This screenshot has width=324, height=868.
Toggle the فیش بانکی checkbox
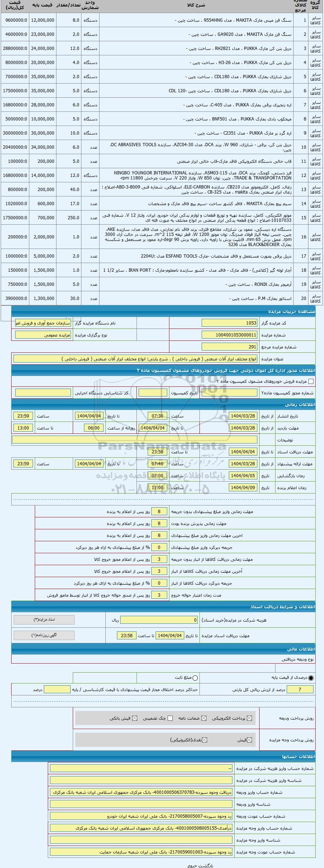click(x=135, y=718)
